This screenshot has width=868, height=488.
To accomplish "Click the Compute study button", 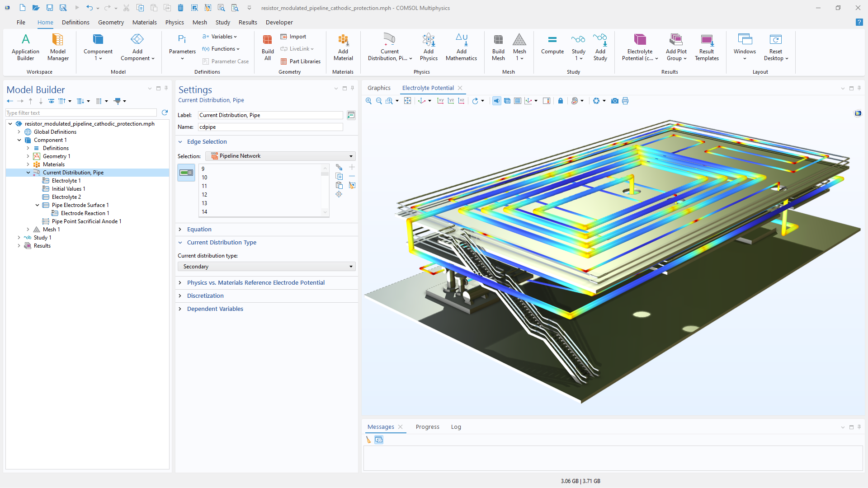I will coord(552,45).
